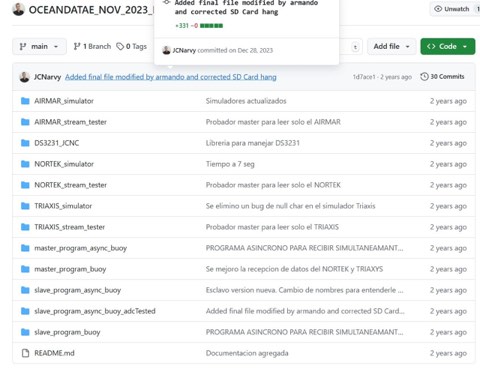Click the eye icon on Unwatch button

tap(438, 9)
